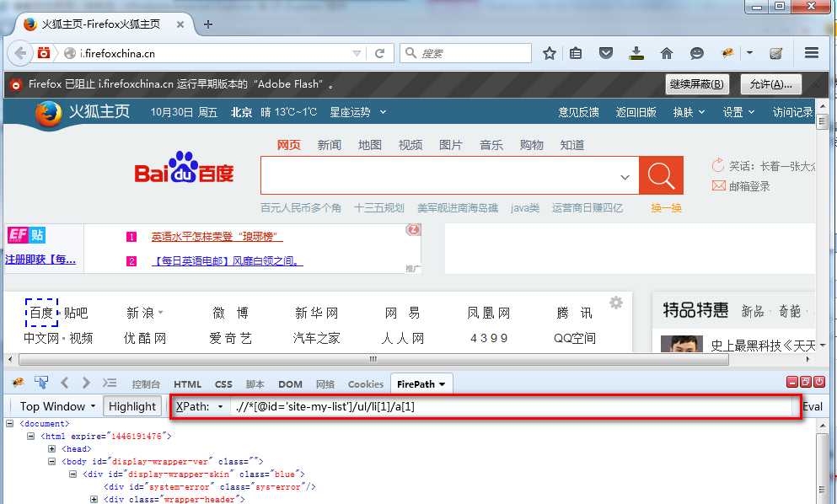Open the 意见反馈 link
837x504 pixels.
578,112
